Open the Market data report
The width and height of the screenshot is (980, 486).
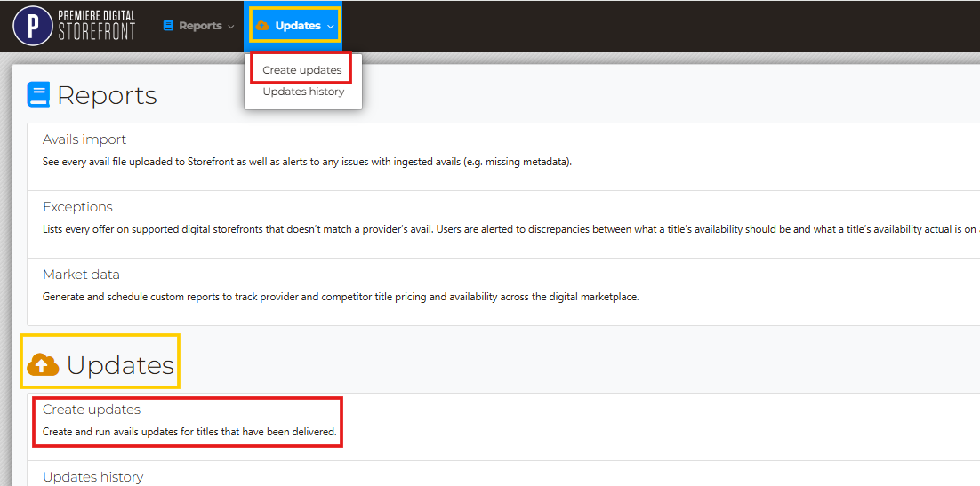click(x=81, y=275)
